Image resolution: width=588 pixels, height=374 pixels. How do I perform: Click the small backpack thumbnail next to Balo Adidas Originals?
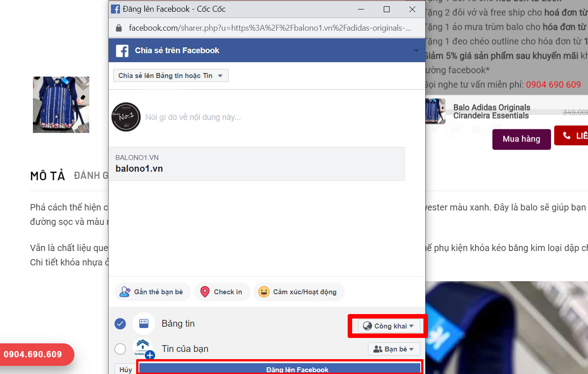[435, 111]
